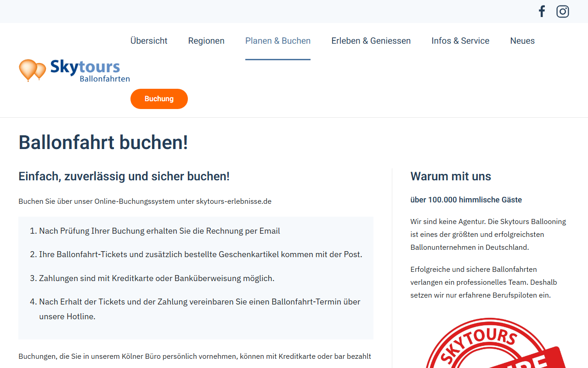Viewport: 588px width, 368px height.
Task: Go to Infos & Service menu
Action: pyautogui.click(x=460, y=41)
